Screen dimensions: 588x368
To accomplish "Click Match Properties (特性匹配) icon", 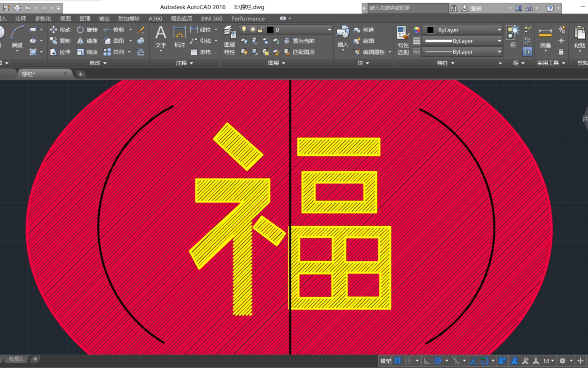I will [403, 40].
